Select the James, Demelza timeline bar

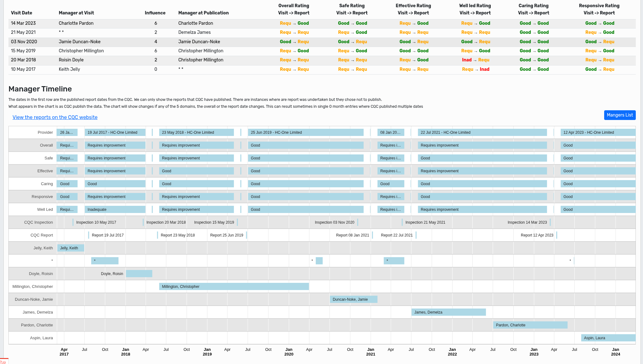tap(448, 312)
